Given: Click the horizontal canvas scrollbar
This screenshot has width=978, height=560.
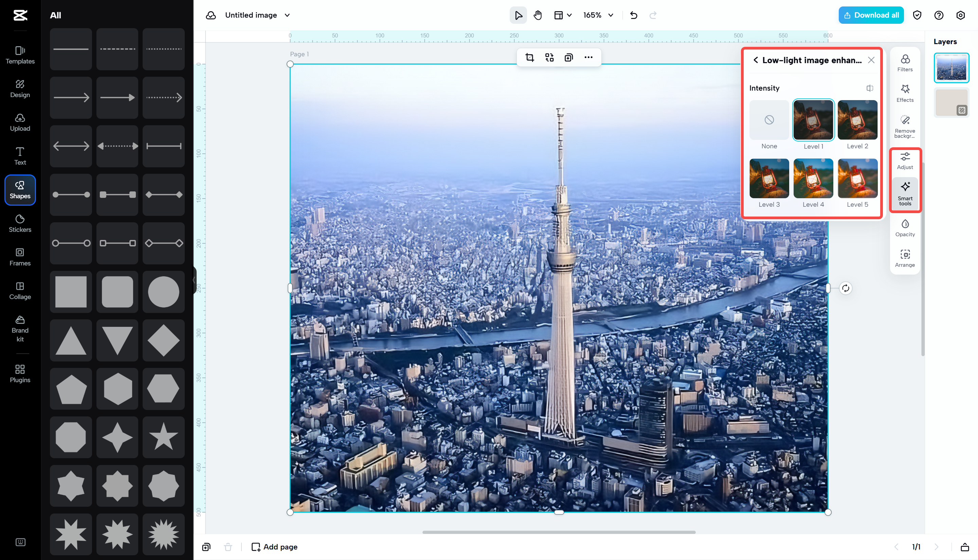Looking at the screenshot, I should tap(559, 532).
